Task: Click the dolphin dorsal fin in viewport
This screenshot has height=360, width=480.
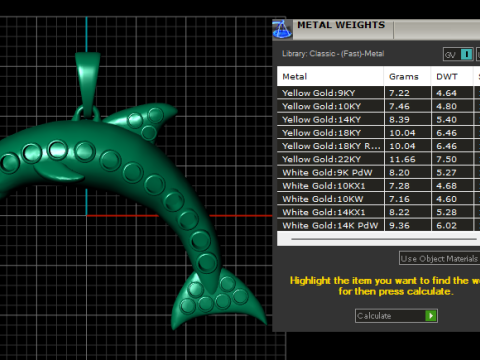Action: [x=143, y=122]
